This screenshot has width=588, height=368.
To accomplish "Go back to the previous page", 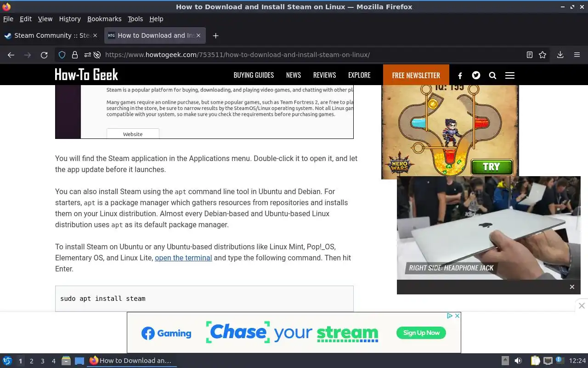I will (11, 55).
